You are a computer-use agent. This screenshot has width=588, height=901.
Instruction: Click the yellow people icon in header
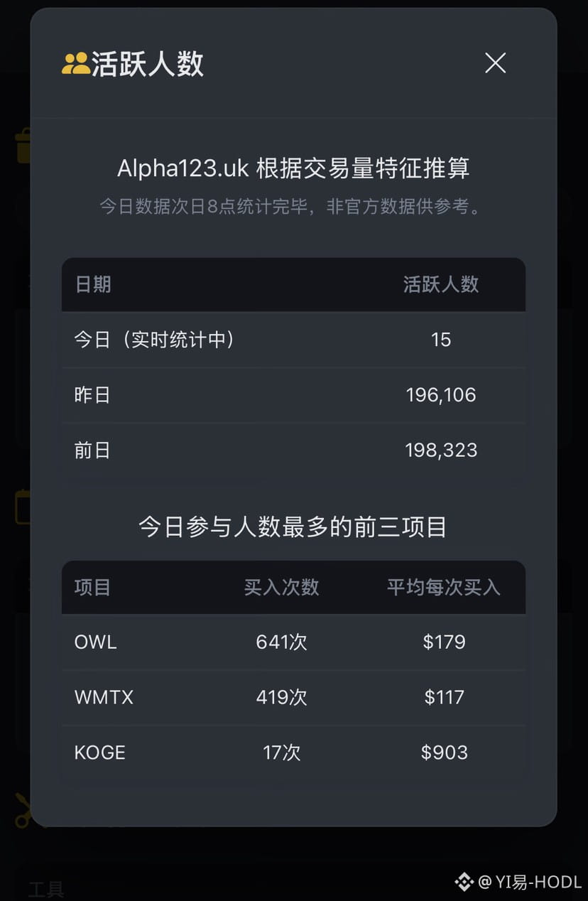coord(75,64)
